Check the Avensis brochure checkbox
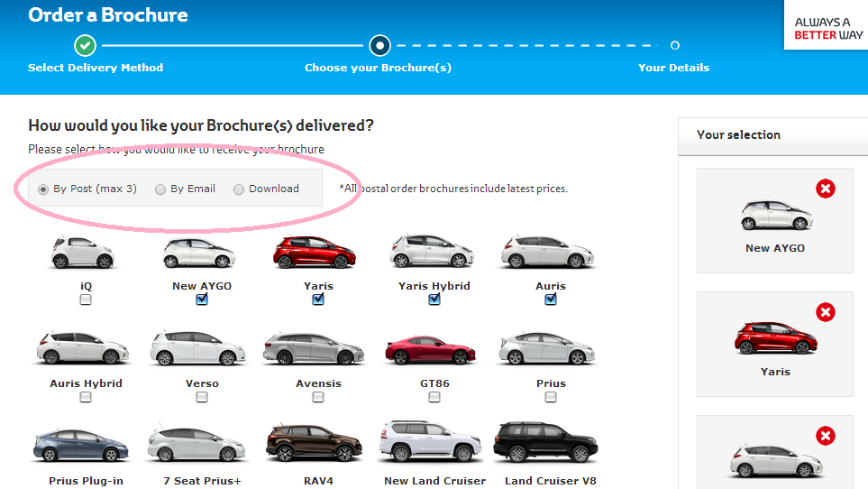This screenshot has width=868, height=489. tap(318, 397)
